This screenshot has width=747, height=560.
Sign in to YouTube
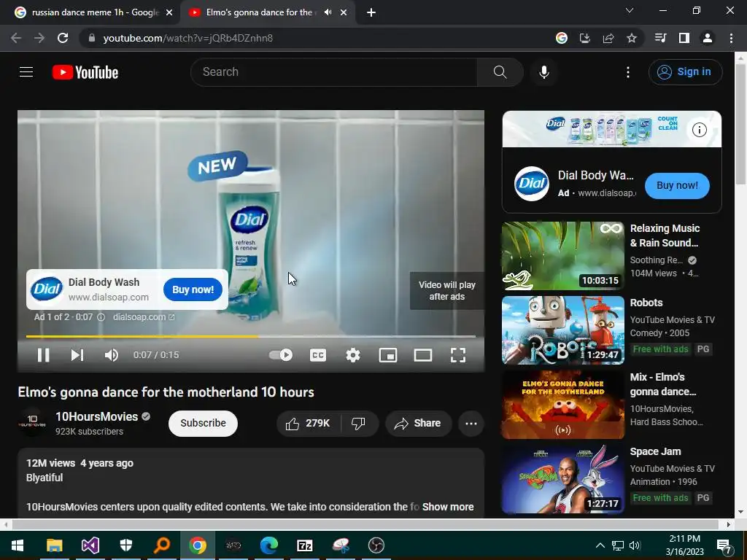(685, 72)
